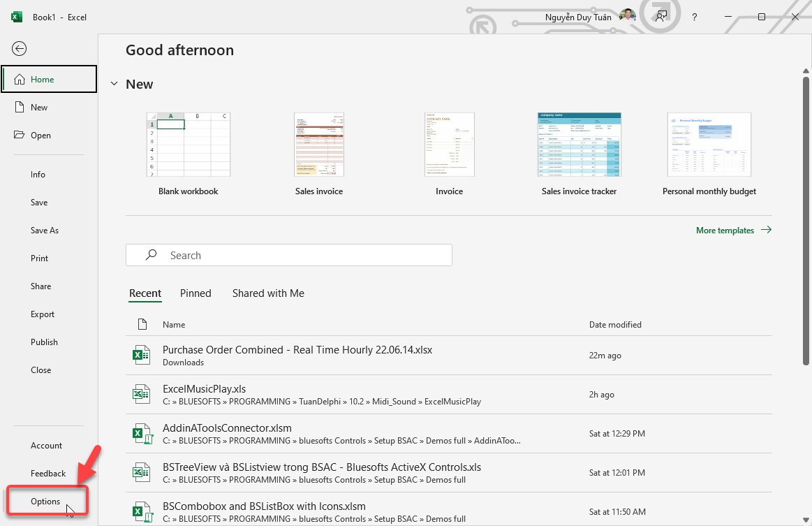Click the file icon in Name column header
The width and height of the screenshot is (812, 526).
[x=142, y=324]
